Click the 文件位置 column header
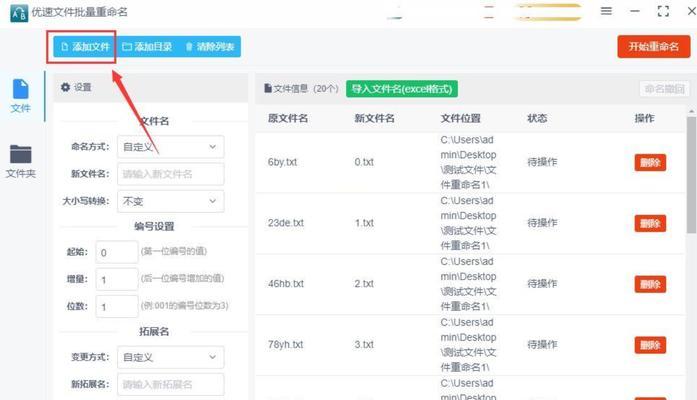The image size is (697, 400). pyautogui.click(x=461, y=119)
